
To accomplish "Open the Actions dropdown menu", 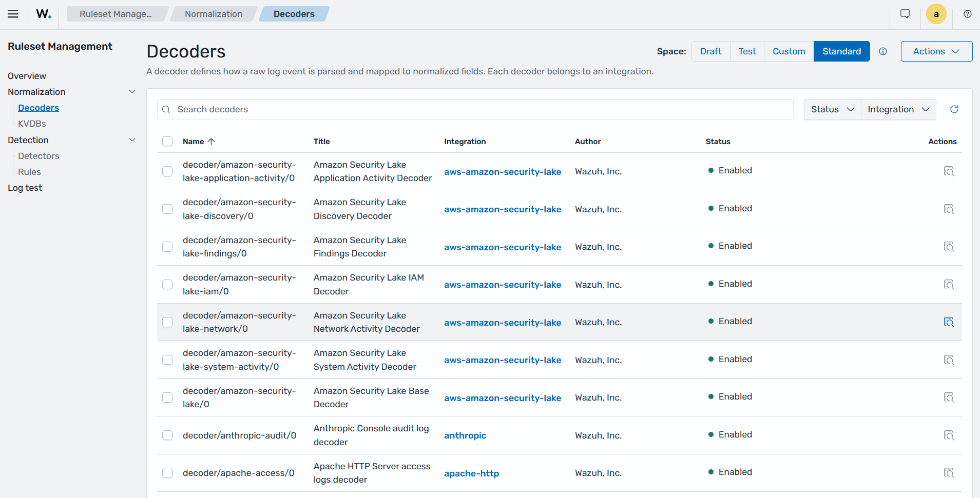I will pyautogui.click(x=936, y=51).
